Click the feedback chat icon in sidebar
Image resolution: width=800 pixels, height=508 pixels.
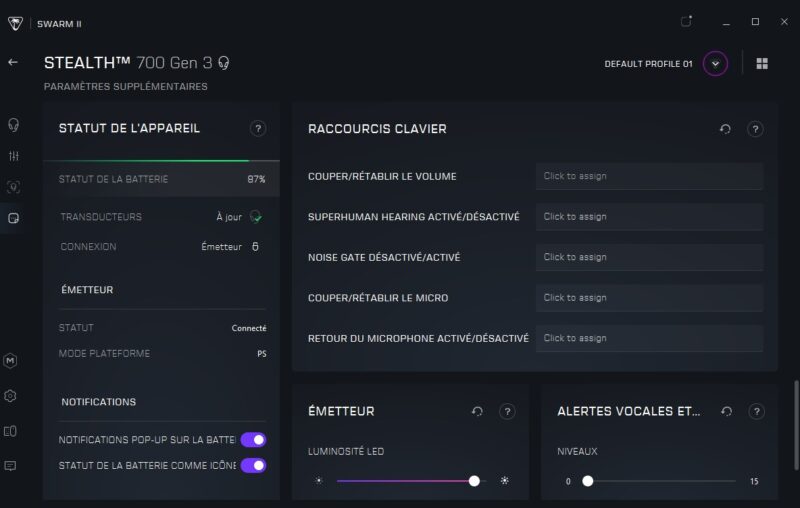11,466
